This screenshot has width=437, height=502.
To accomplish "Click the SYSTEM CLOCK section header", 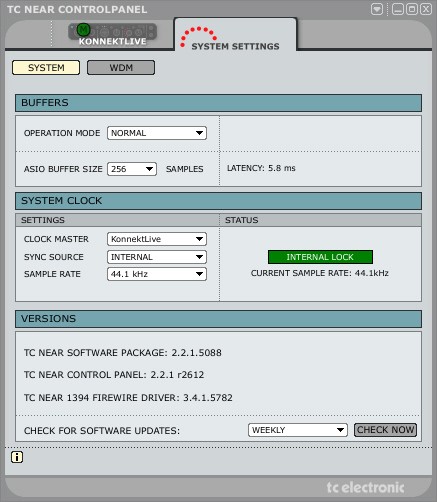I will click(x=218, y=201).
